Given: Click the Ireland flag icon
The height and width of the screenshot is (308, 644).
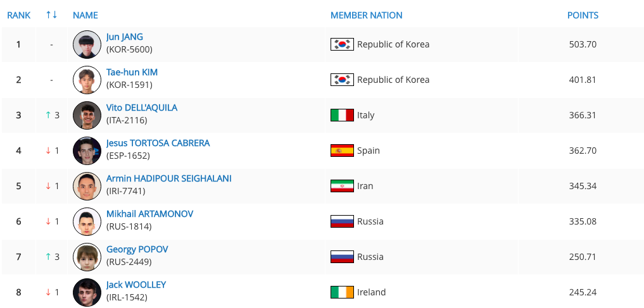Looking at the screenshot, I should click(x=342, y=292).
